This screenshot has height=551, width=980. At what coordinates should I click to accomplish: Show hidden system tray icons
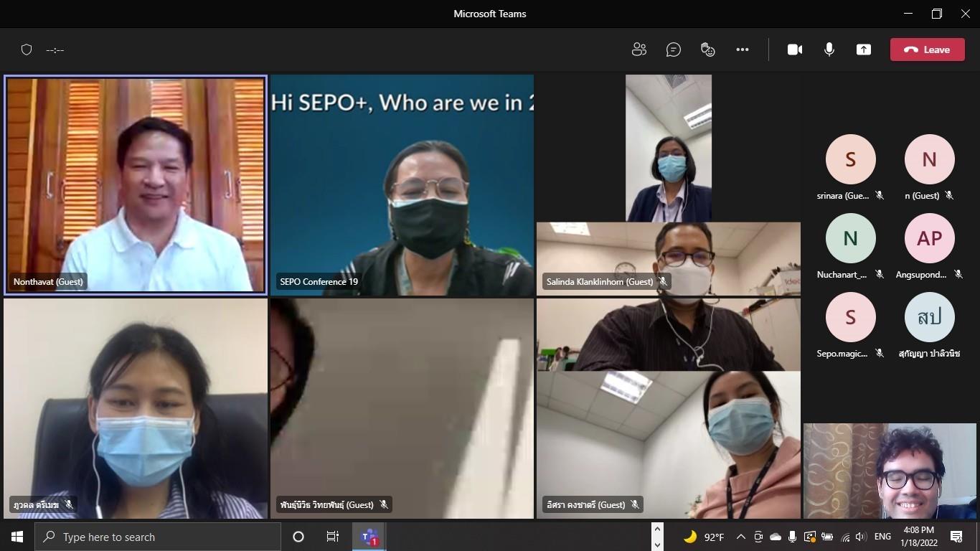click(740, 537)
